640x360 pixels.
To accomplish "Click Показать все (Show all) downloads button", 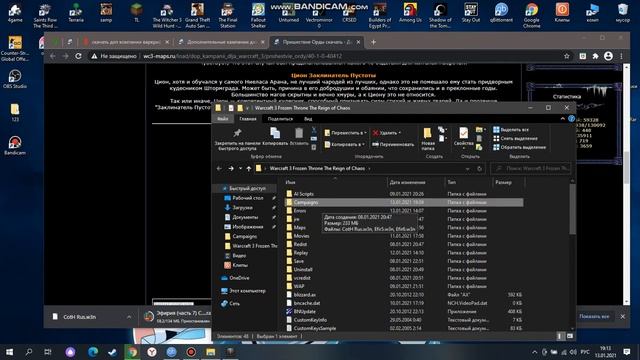I will tap(594, 316).
